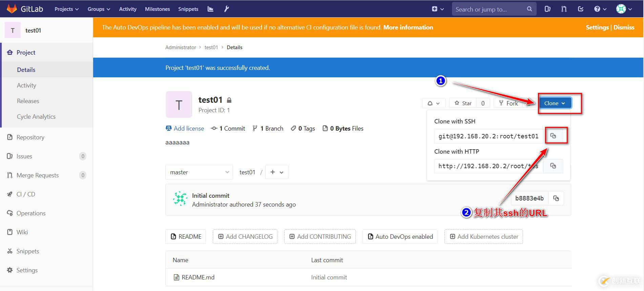Open the Admin area wrench icon

[227, 9]
